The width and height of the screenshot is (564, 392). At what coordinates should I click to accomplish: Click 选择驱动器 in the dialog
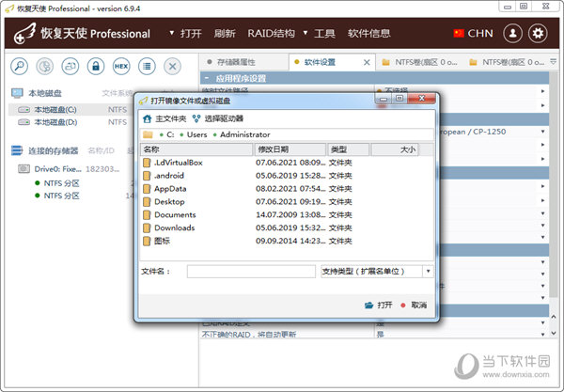pyautogui.click(x=218, y=118)
